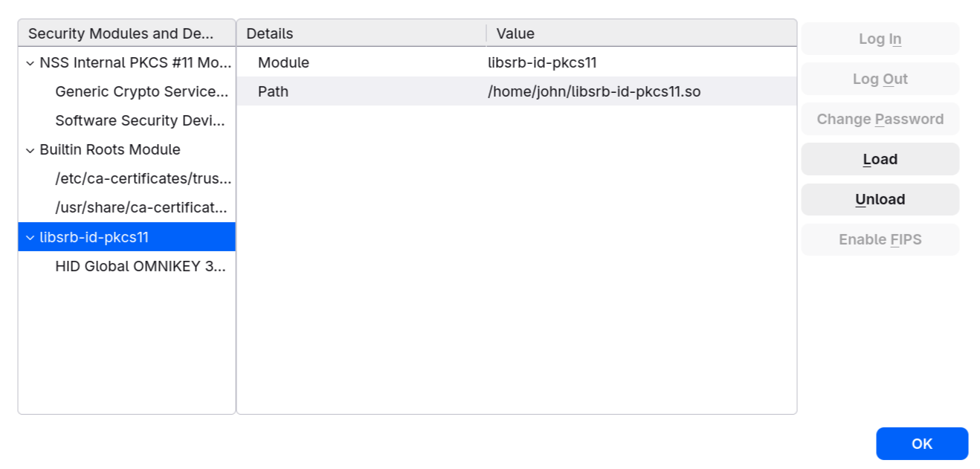Image resolution: width=980 pixels, height=469 pixels.
Task: Collapse the NSS Internal PKCS #11 module
Action: pos(30,63)
